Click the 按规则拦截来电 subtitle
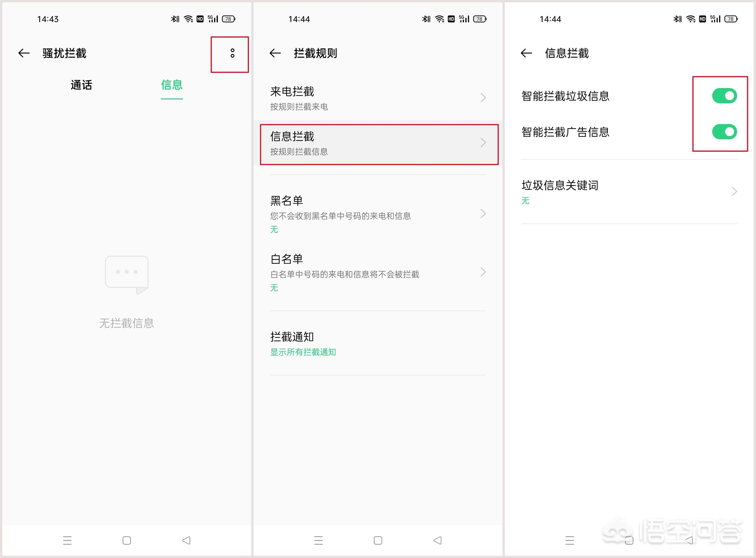Screen dimensions: 756x558 click(299, 107)
